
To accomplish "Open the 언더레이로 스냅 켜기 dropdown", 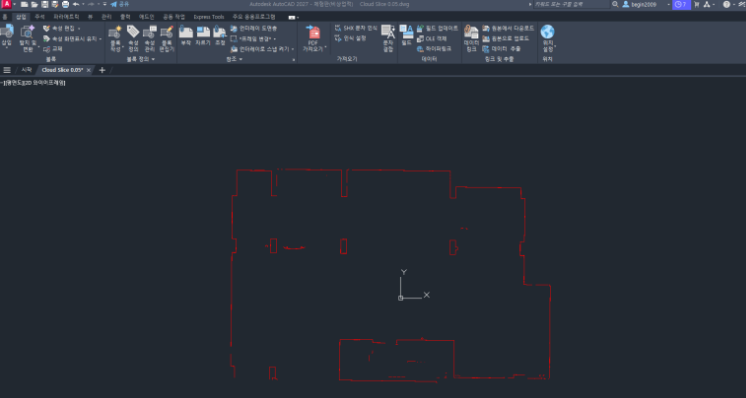I will 293,49.
